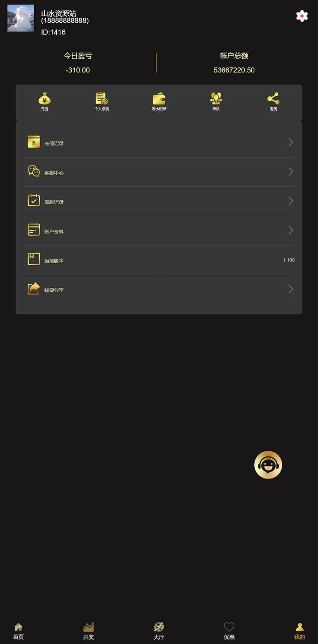The height and width of the screenshot is (644, 318).
Task: Open the 优惠 heart tab
Action: click(229, 631)
